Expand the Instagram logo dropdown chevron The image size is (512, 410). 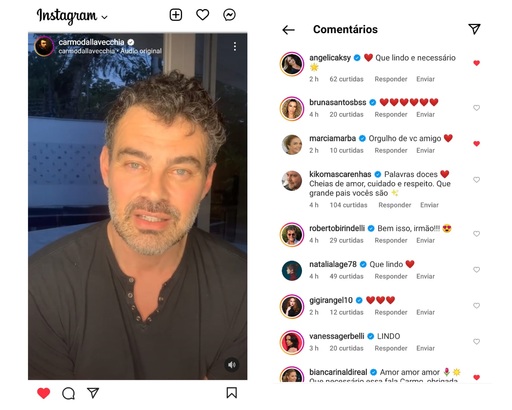[x=104, y=17]
